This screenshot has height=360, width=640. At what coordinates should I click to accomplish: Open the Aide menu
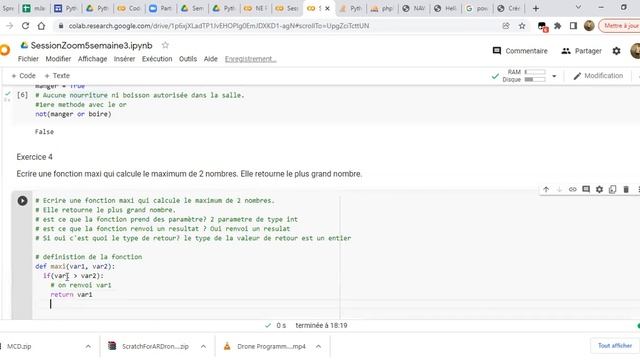[211, 59]
